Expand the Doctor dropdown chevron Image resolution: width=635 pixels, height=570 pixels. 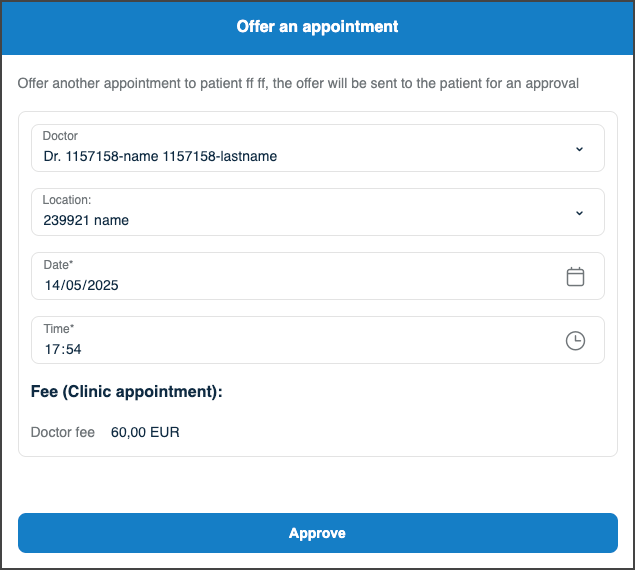point(579,149)
